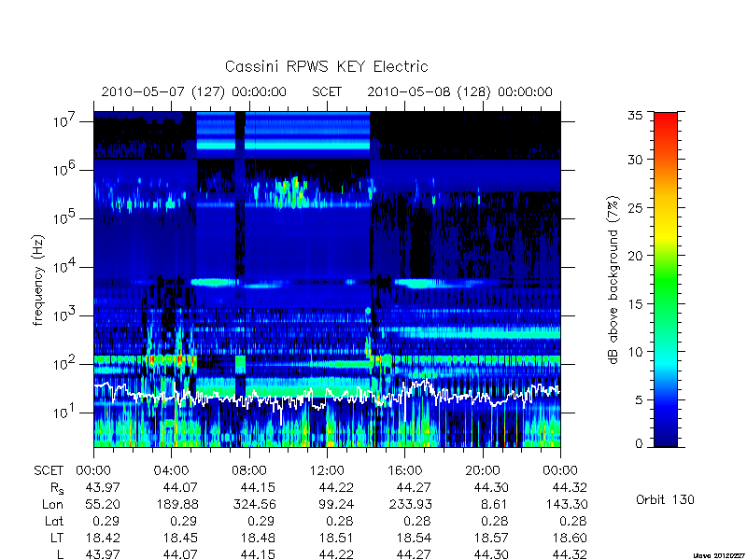Image resolution: width=747 pixels, height=560 pixels.
Task: Click the 10^7 frequency tick label
Action: click(x=65, y=121)
